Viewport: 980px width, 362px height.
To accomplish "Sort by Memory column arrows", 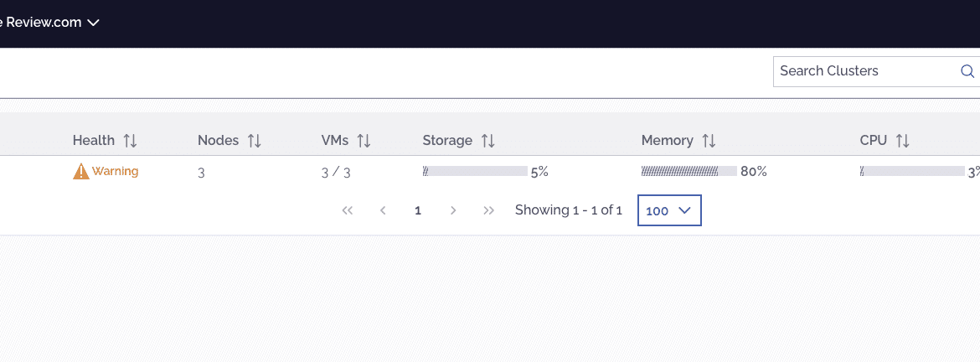I will (709, 141).
